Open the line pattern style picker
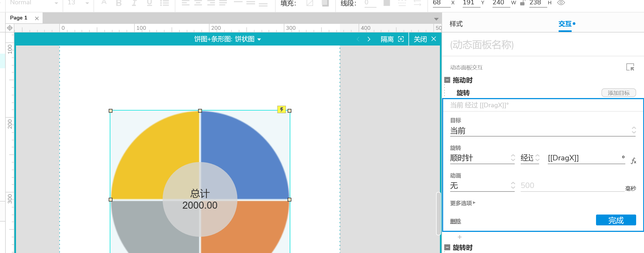 pyautogui.click(x=402, y=3)
